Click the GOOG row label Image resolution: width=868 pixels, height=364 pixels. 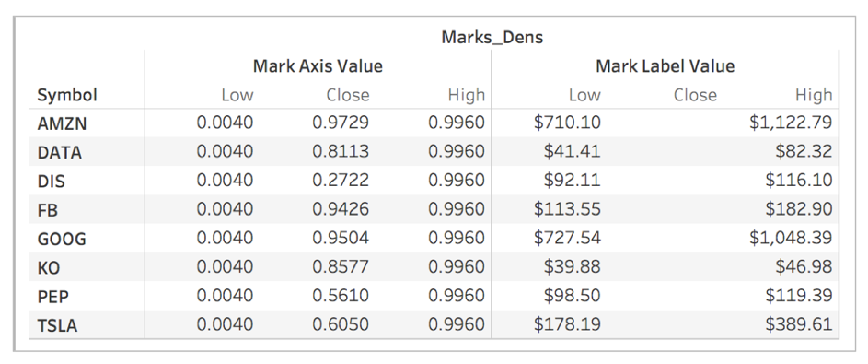click(62, 239)
